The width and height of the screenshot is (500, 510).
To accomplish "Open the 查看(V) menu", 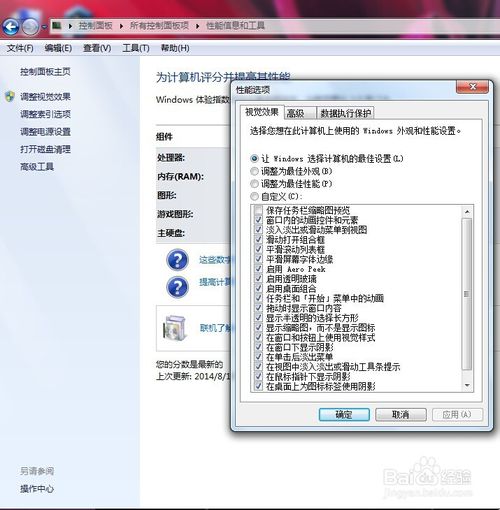I will point(97,48).
